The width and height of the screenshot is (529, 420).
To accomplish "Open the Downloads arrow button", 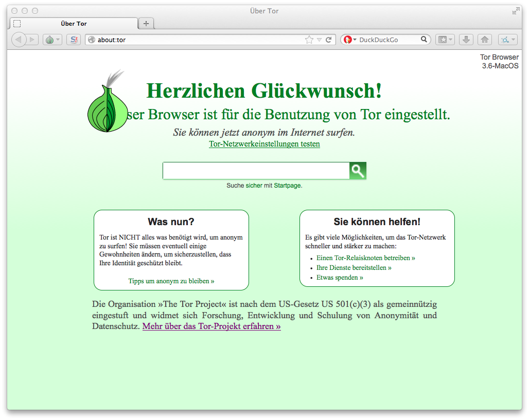I will (465, 40).
